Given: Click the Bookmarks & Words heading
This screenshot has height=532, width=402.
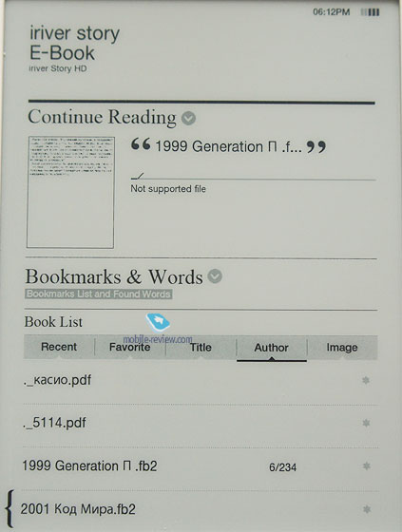Looking at the screenshot, I should click(114, 276).
